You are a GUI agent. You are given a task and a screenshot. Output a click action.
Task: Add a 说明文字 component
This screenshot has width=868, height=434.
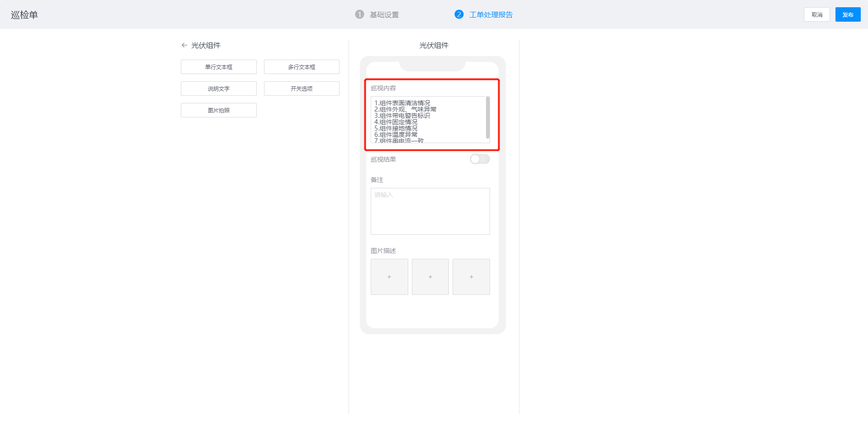[x=219, y=89]
